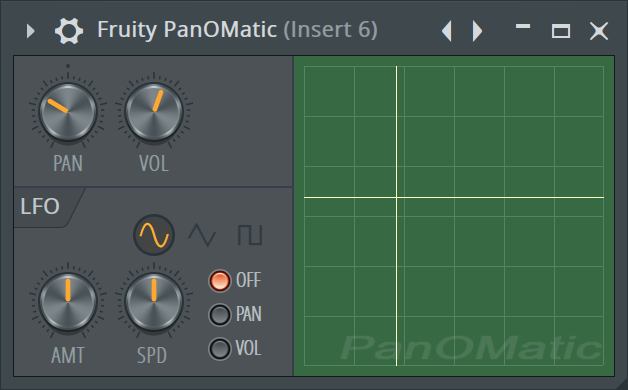The height and width of the screenshot is (390, 628).
Task: Click the SPD knob
Action: click(154, 302)
